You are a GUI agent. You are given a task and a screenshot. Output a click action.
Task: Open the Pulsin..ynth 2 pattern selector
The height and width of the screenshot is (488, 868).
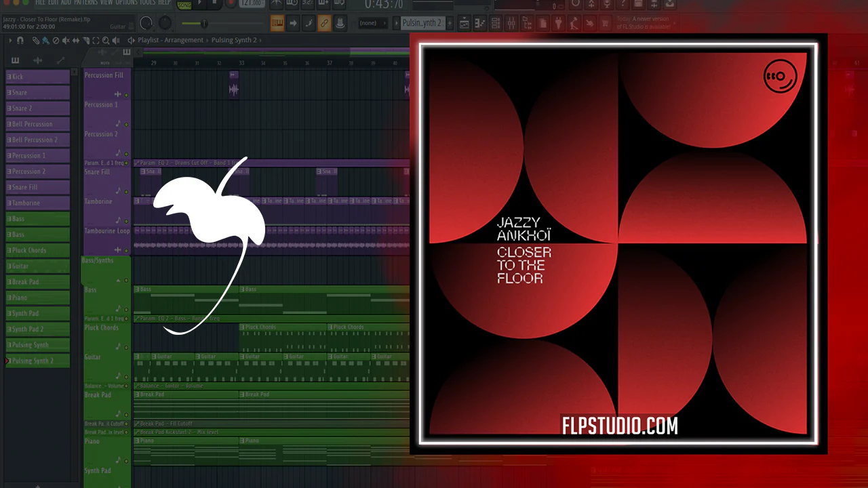click(422, 23)
